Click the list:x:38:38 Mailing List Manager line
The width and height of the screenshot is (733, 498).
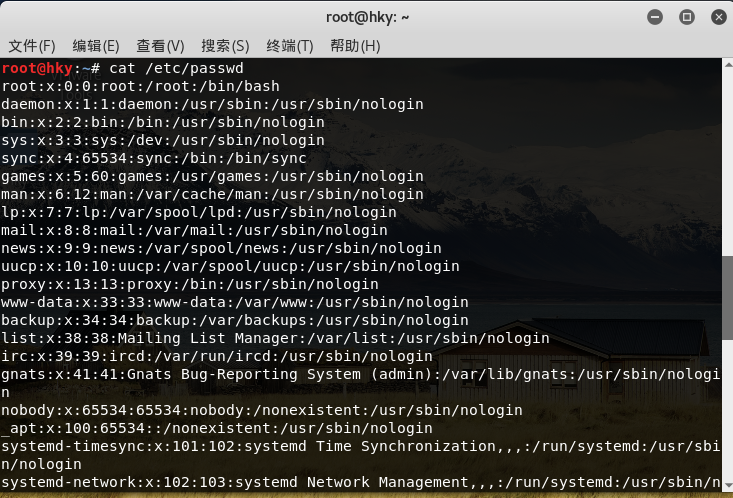275,338
